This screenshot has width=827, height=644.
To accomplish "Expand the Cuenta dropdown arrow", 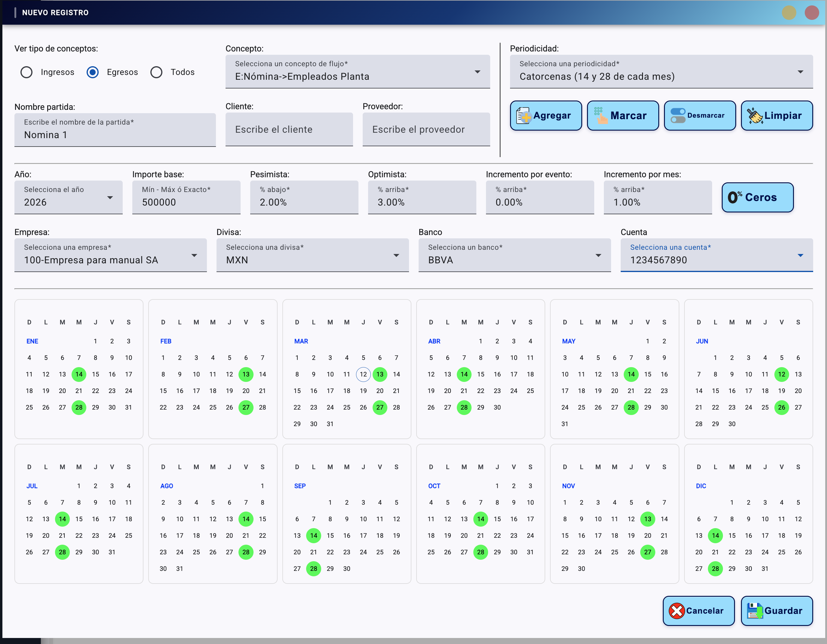I will point(800,255).
